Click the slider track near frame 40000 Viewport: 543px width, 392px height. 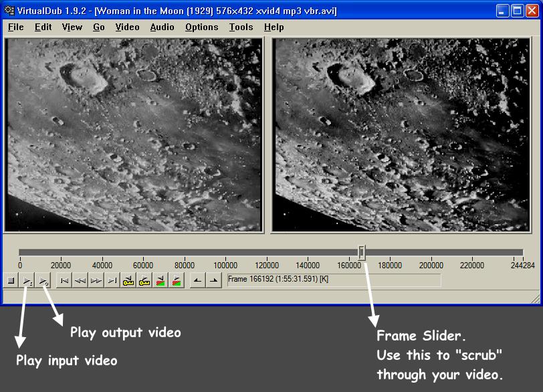pos(102,252)
